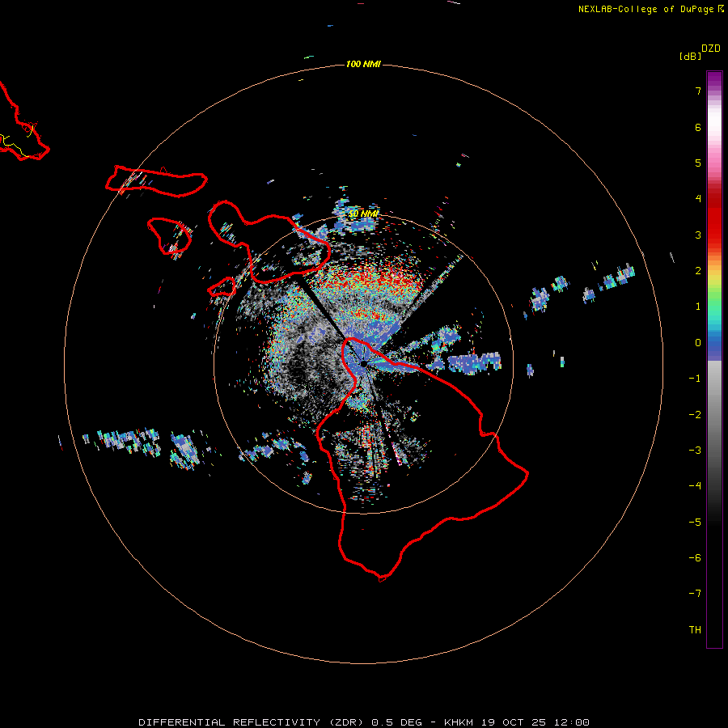This screenshot has height=728, width=728.
Task: Select the -7 dB scale value
Action: point(695,594)
